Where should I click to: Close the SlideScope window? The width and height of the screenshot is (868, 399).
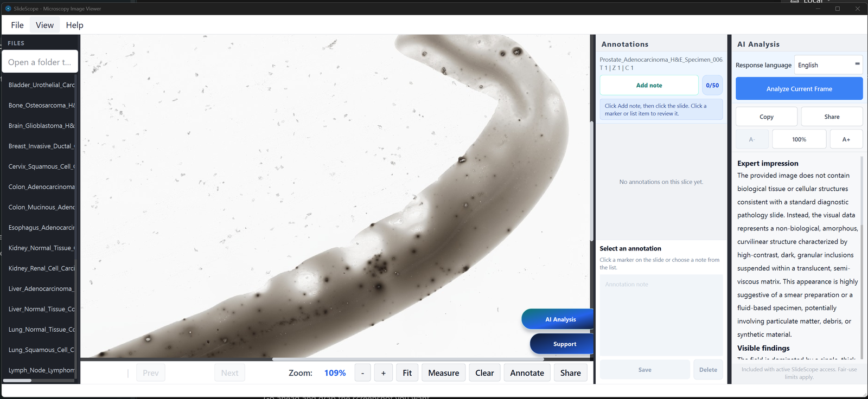pyautogui.click(x=857, y=9)
